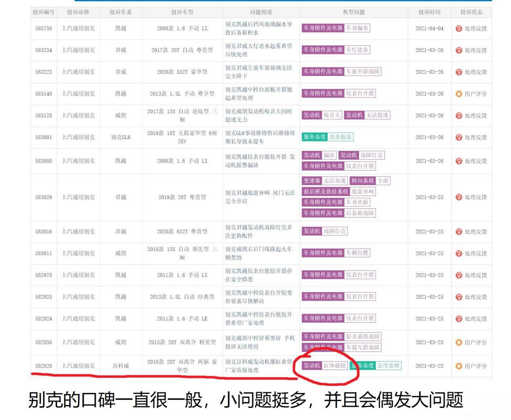
Task: Click status icon in row 583128
Action: 459,115
